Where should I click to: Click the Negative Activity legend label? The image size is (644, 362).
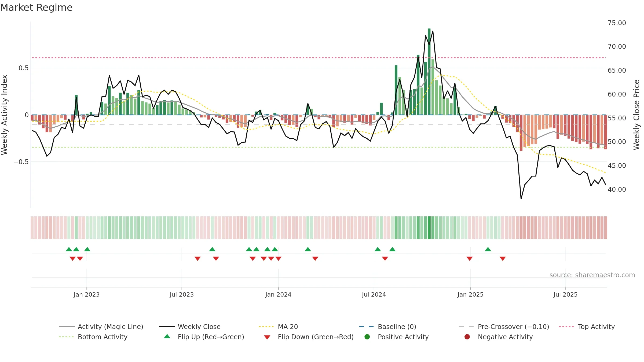(505, 337)
